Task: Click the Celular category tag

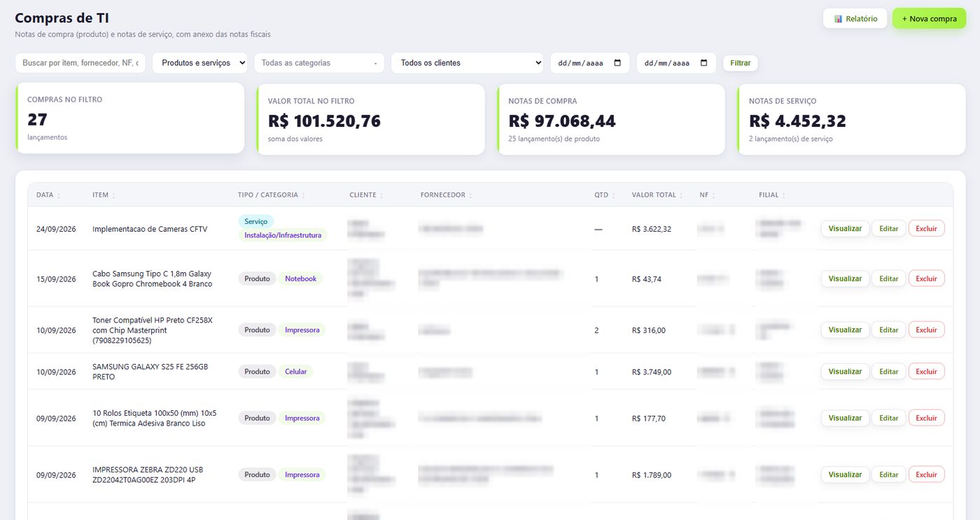Action: [x=295, y=372]
